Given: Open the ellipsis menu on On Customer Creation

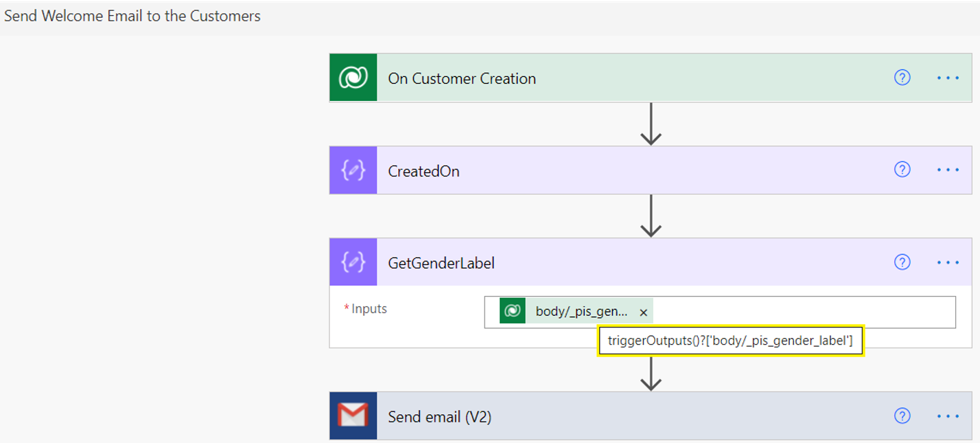Looking at the screenshot, I should [x=948, y=78].
